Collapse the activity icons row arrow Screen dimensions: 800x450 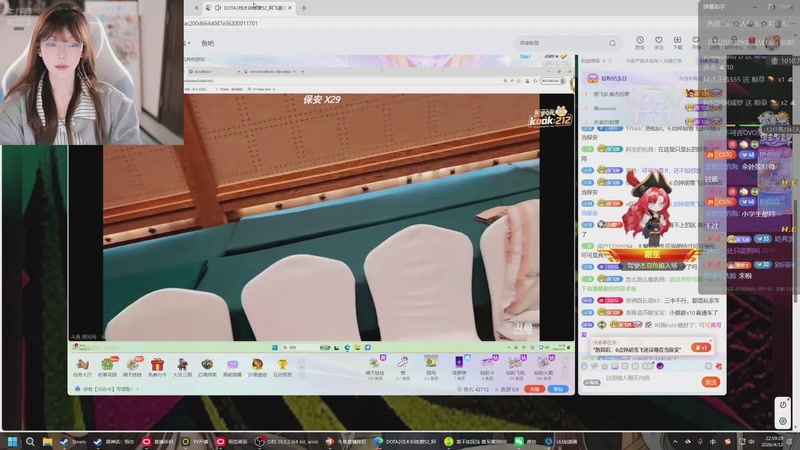(x=301, y=367)
